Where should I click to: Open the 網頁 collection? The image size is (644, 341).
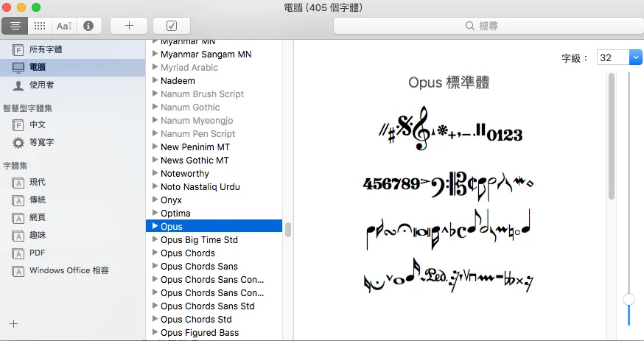click(72, 217)
